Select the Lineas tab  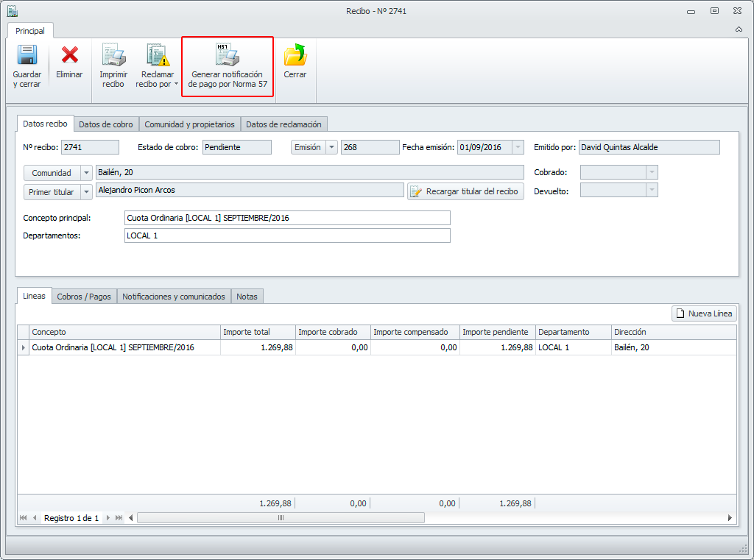[34, 296]
